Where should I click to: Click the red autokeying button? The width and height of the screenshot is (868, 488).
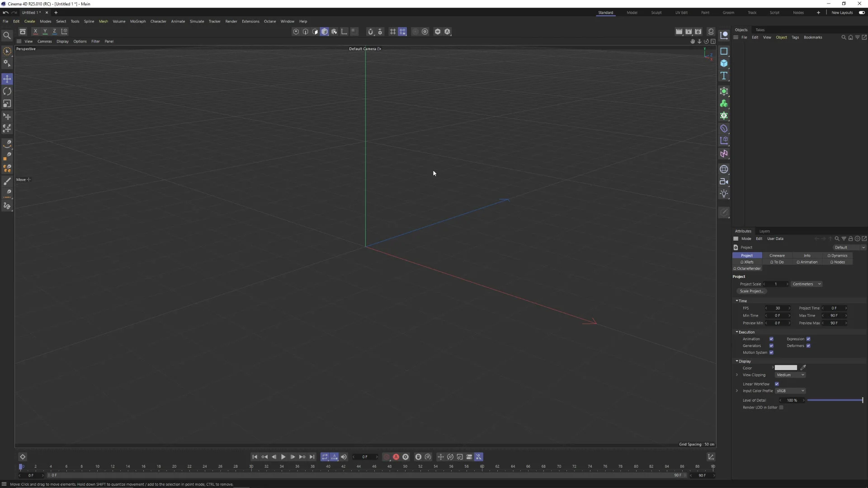[396, 457]
